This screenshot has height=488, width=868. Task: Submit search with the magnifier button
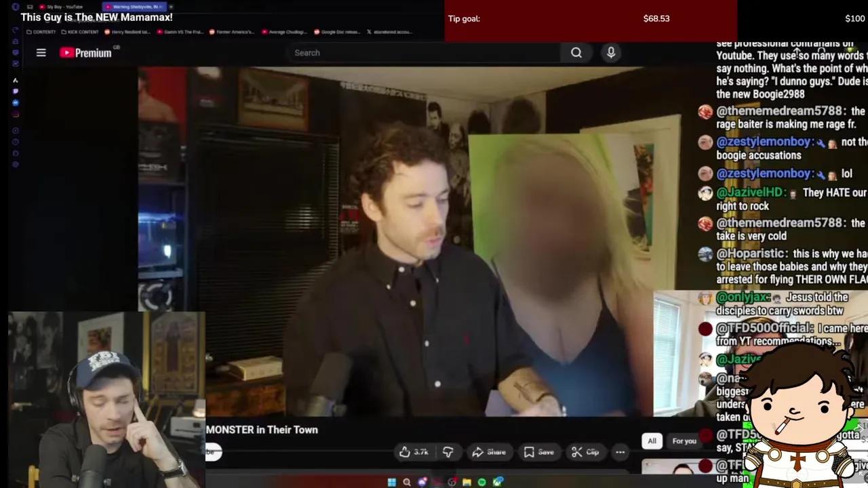[576, 53]
